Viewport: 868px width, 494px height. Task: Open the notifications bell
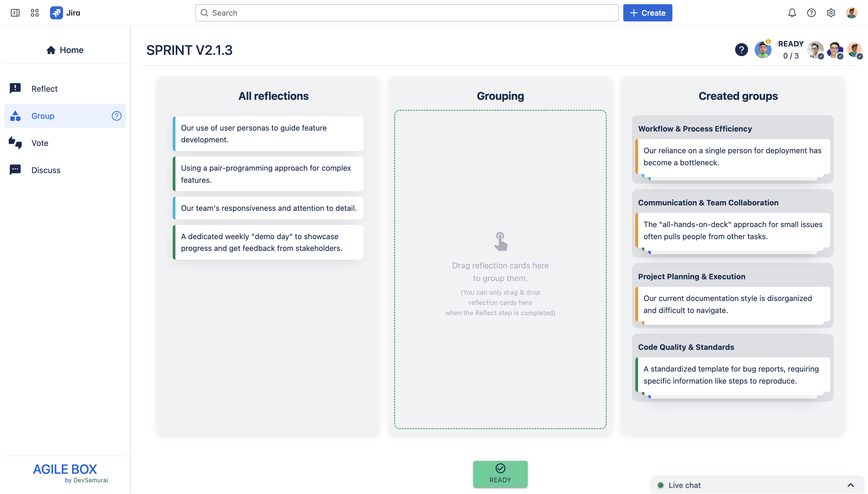click(792, 13)
